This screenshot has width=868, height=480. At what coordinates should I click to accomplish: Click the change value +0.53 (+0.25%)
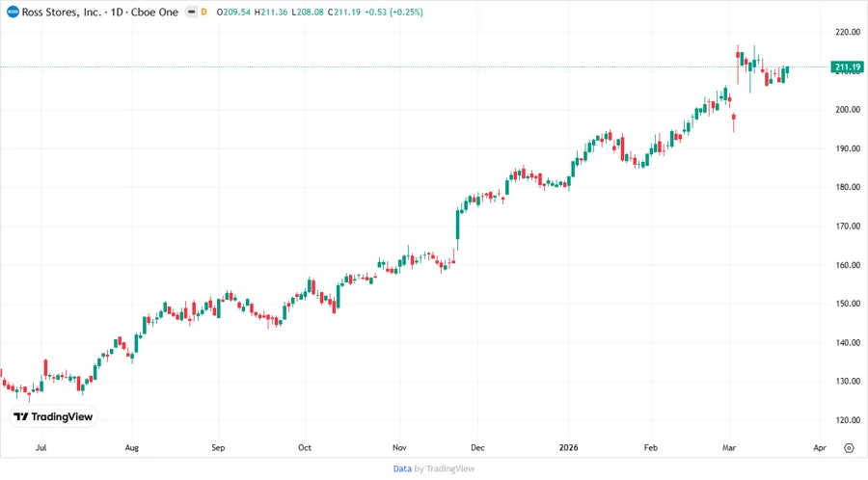[393, 12]
